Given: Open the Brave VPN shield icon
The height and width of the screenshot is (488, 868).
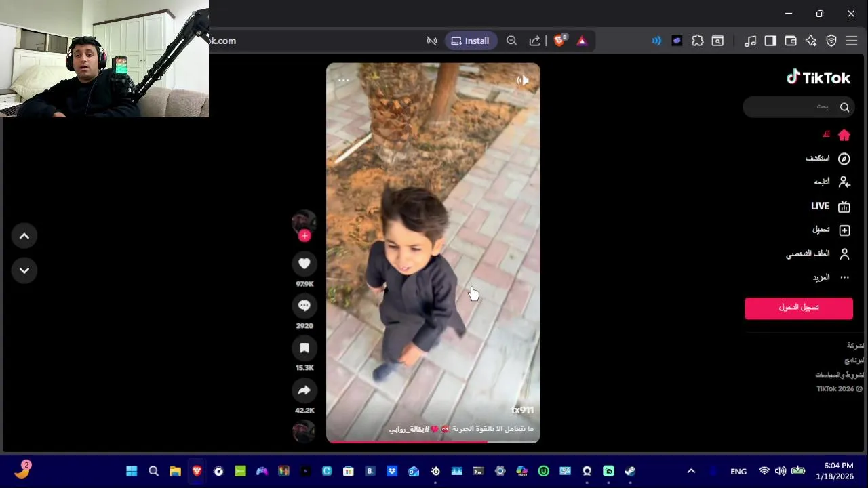Looking at the screenshot, I should tap(831, 41).
